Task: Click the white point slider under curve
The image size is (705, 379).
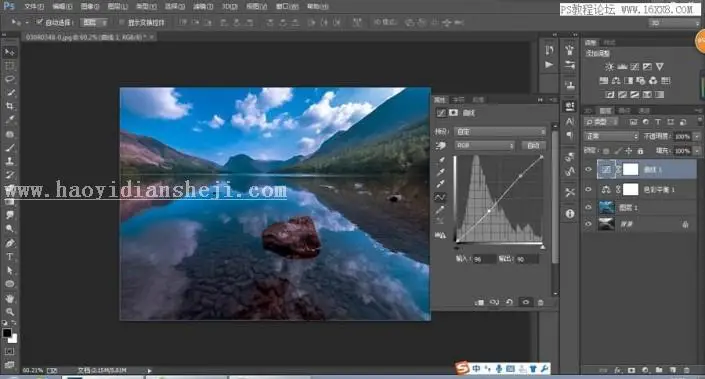Action: click(542, 247)
